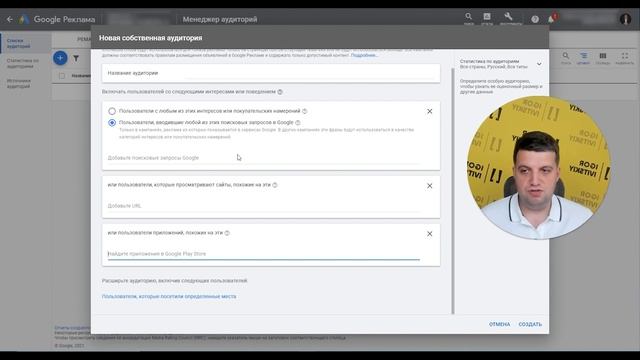Click help icon beside similar apps label

coord(227,233)
